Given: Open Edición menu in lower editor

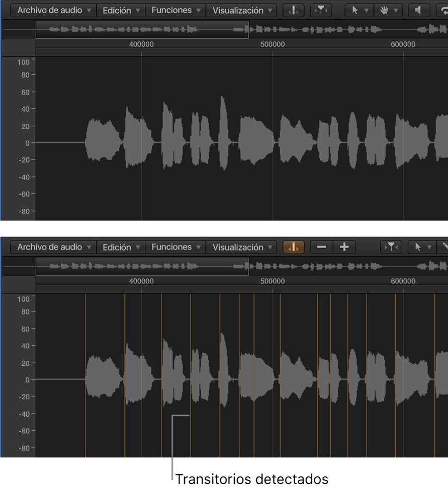Looking at the screenshot, I should 121,247.
